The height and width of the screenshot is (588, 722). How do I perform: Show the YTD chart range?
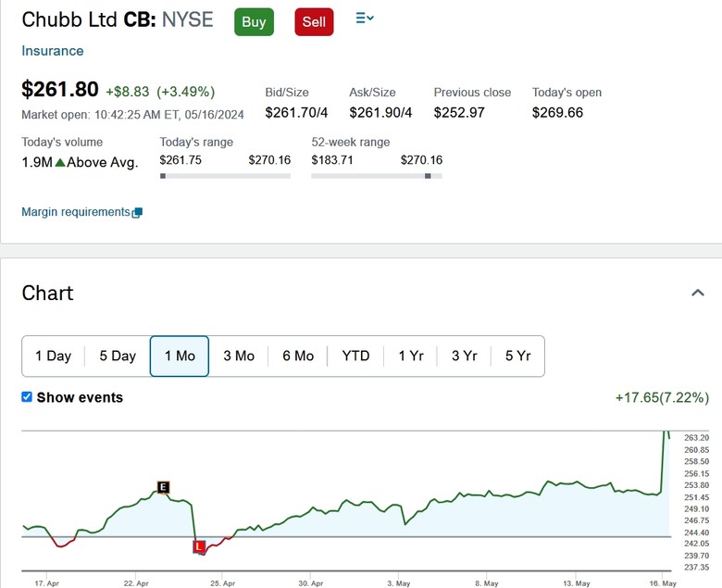click(355, 356)
